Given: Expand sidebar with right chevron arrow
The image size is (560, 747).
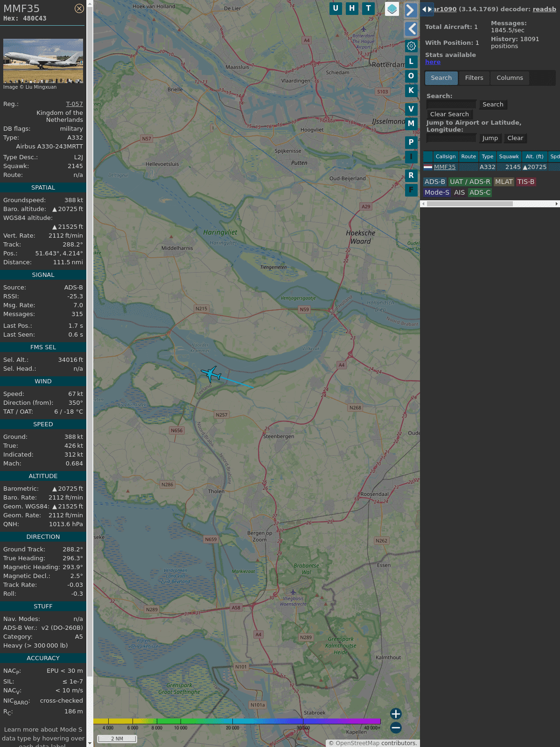Looking at the screenshot, I should (411, 10).
